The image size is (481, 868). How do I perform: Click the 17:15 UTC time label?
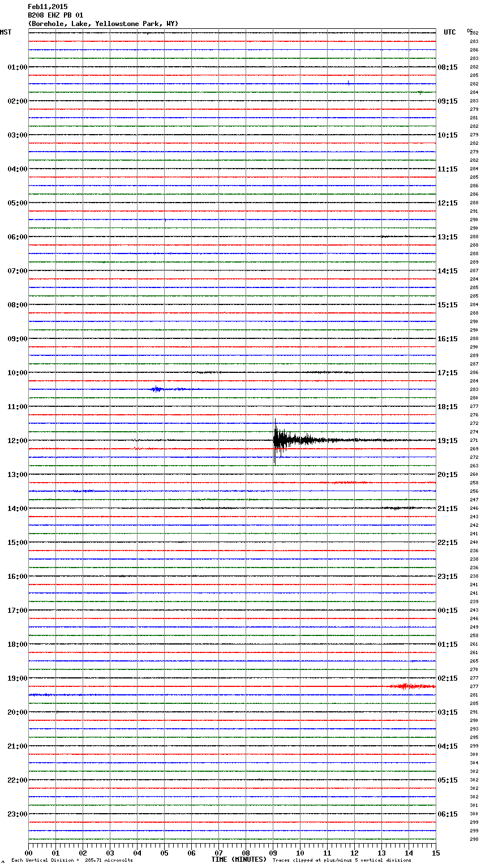[448, 373]
